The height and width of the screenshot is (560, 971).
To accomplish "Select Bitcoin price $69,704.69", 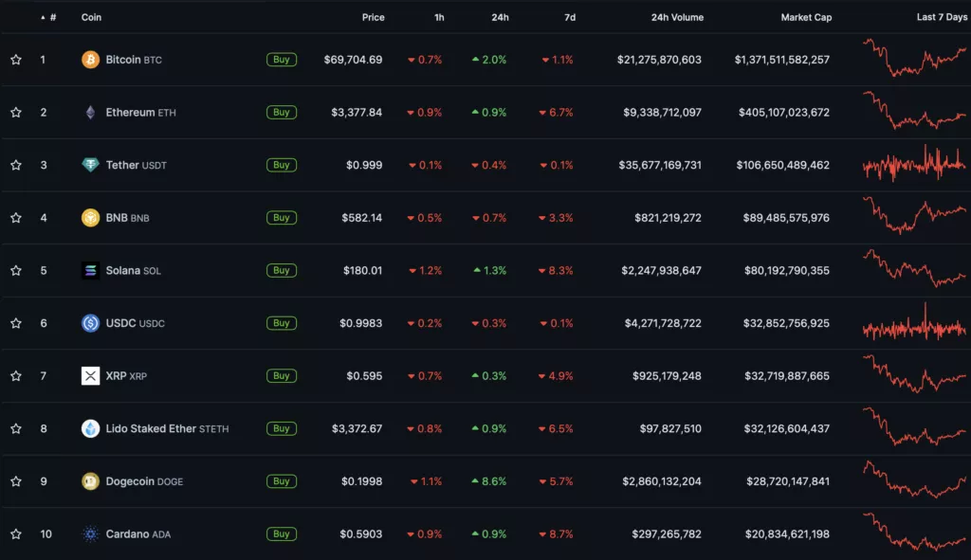I will point(353,60).
